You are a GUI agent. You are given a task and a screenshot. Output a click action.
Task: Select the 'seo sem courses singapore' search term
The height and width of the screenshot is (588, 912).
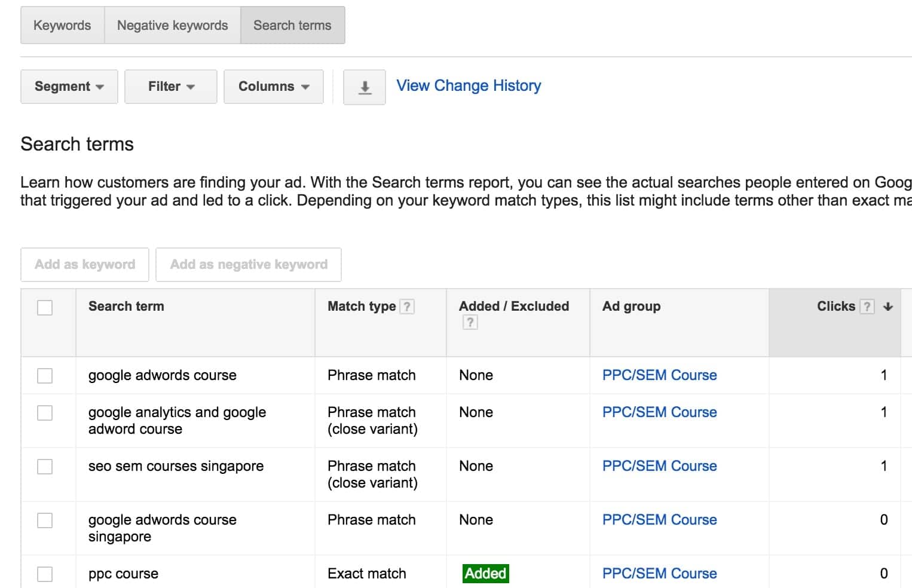click(176, 466)
